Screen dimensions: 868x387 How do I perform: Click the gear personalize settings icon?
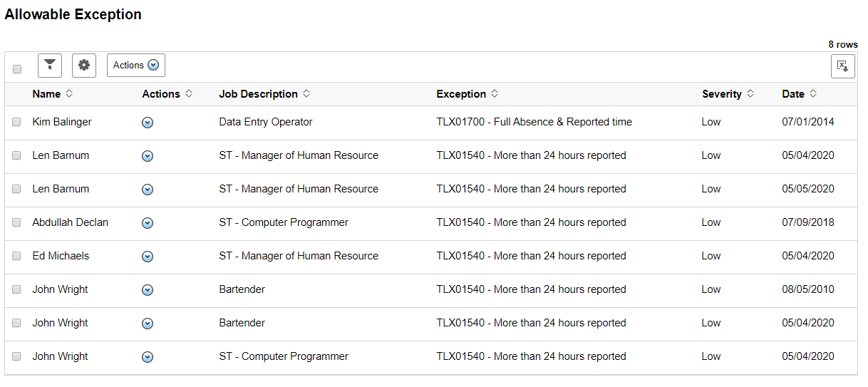84,66
